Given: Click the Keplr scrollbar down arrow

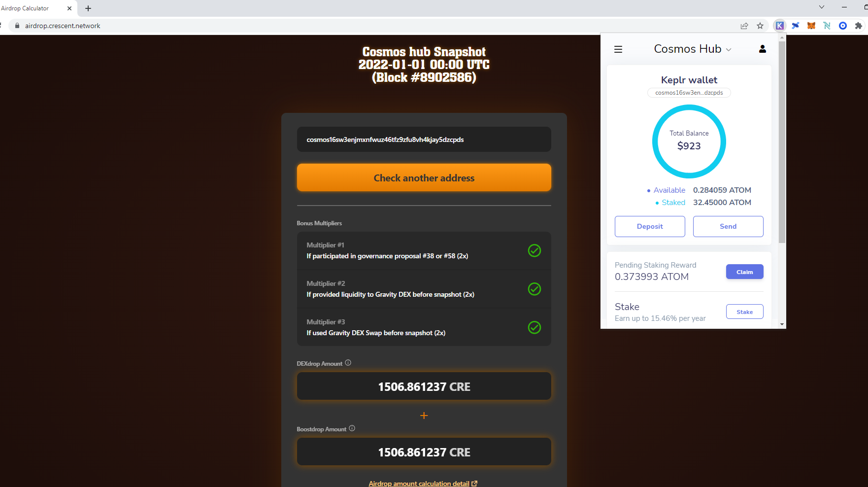Looking at the screenshot, I should pyautogui.click(x=782, y=324).
